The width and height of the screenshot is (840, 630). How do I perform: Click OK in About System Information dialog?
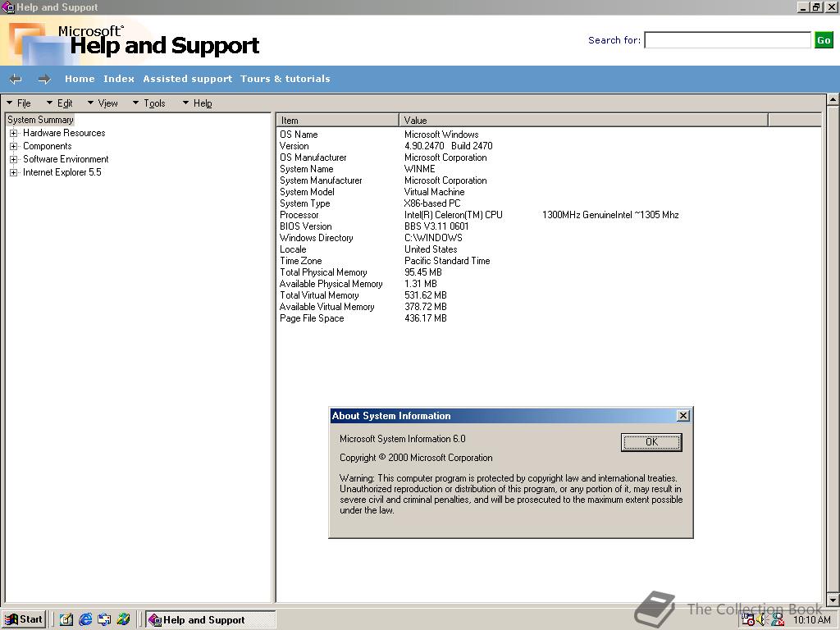click(651, 442)
